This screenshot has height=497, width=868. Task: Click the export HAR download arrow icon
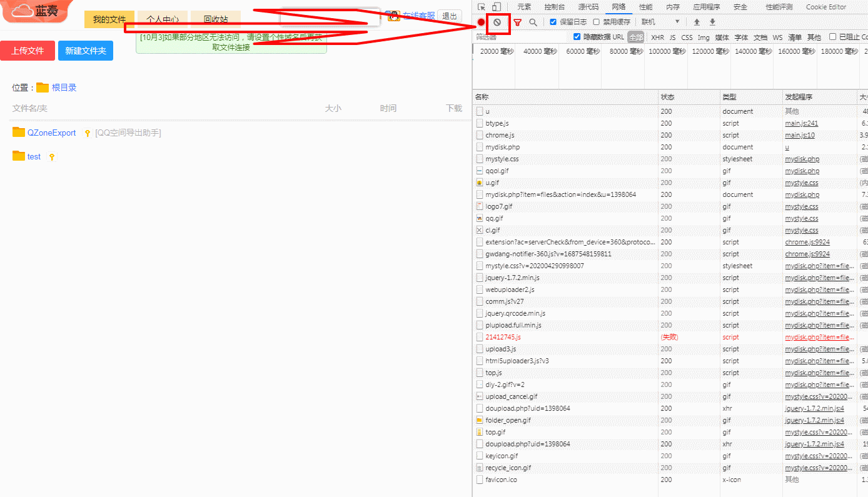click(x=712, y=22)
